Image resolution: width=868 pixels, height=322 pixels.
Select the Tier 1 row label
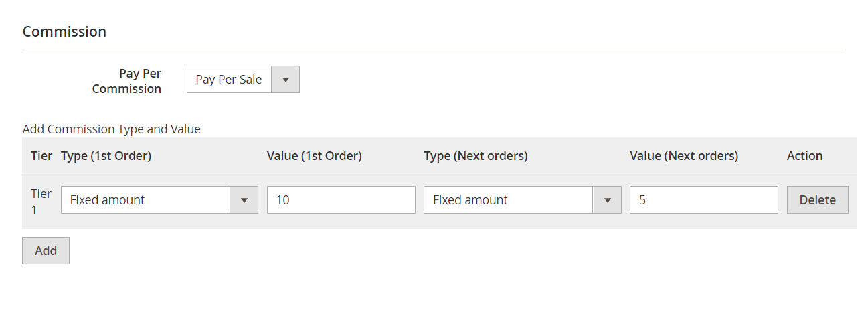pyautogui.click(x=41, y=201)
